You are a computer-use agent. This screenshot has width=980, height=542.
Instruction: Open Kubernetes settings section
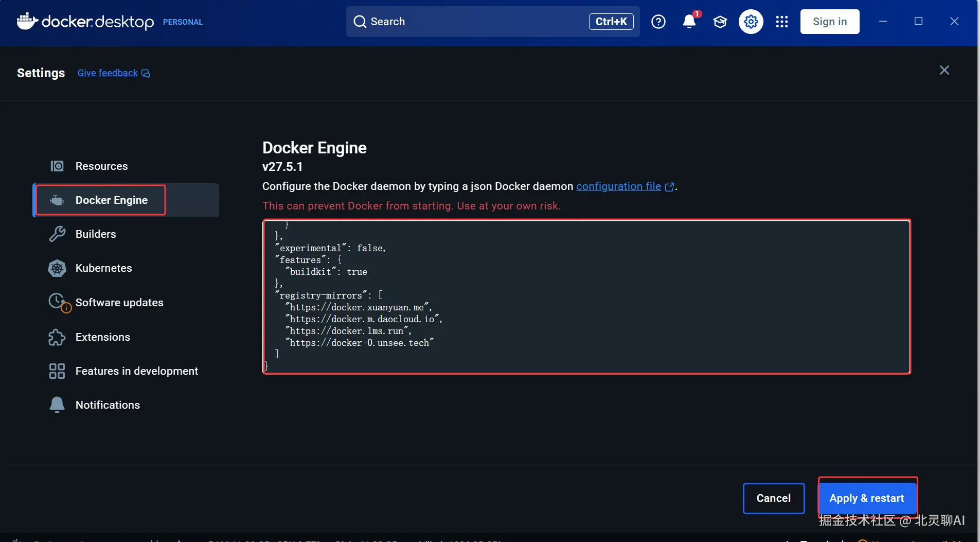(x=126, y=268)
